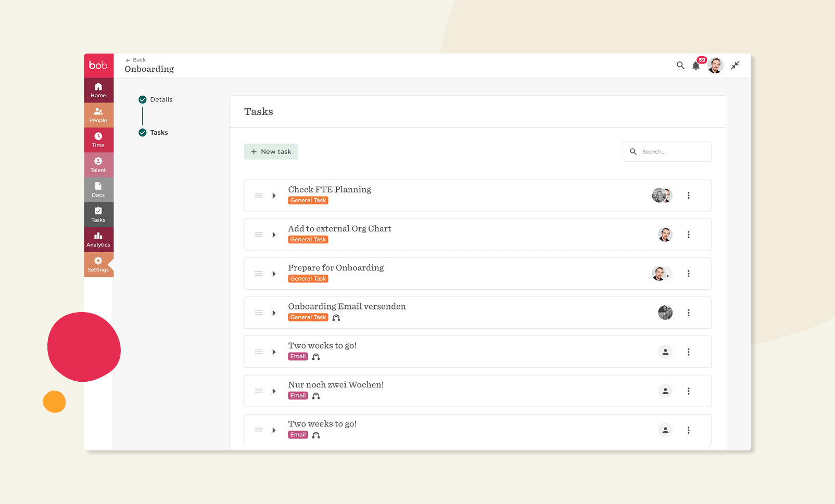The width and height of the screenshot is (835, 504).
Task: Open the Home sidebar item
Action: [98, 90]
